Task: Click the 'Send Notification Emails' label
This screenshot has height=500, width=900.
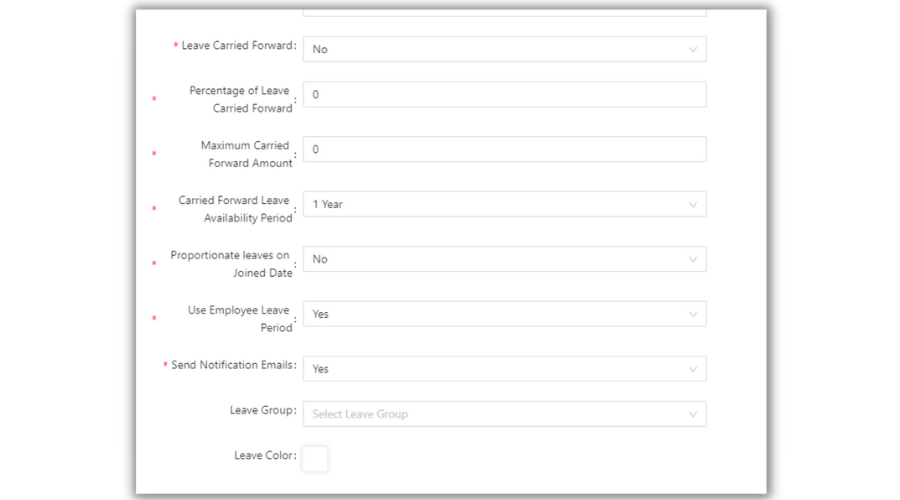Action: point(233,365)
